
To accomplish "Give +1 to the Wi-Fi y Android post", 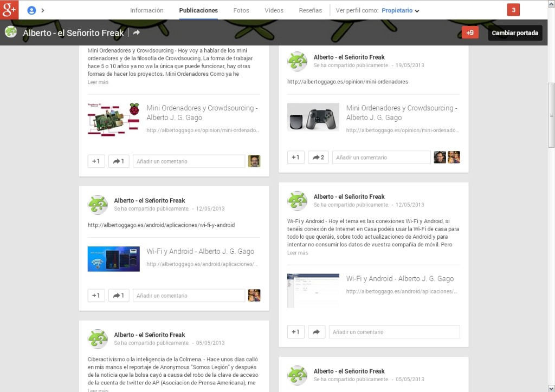I will pyautogui.click(x=96, y=295).
